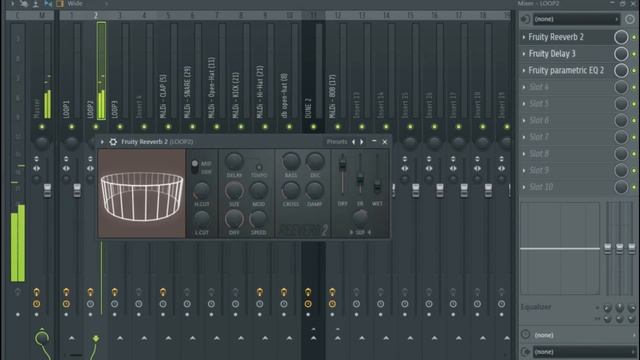Open the Presets menu of Fruity Reeverb 2
Image resolution: width=640 pixels, height=360 pixels.
pyautogui.click(x=337, y=142)
